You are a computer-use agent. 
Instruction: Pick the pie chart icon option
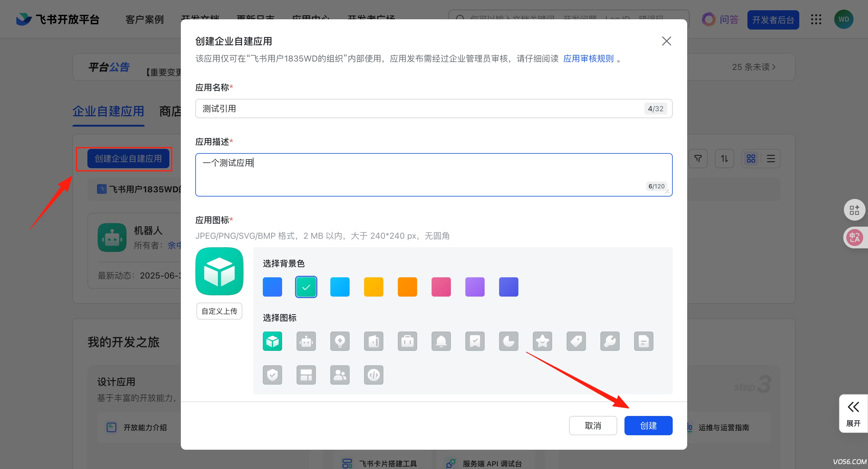pos(508,341)
